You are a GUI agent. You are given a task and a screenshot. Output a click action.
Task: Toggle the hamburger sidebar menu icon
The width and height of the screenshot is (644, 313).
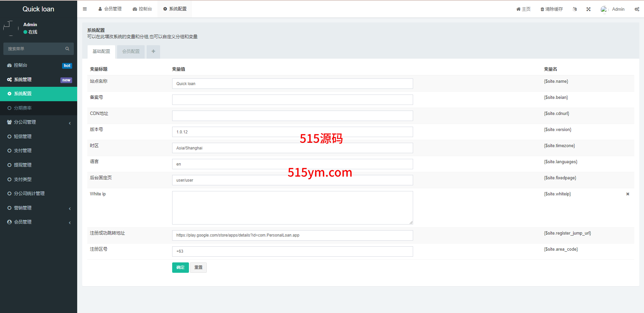coord(85,9)
